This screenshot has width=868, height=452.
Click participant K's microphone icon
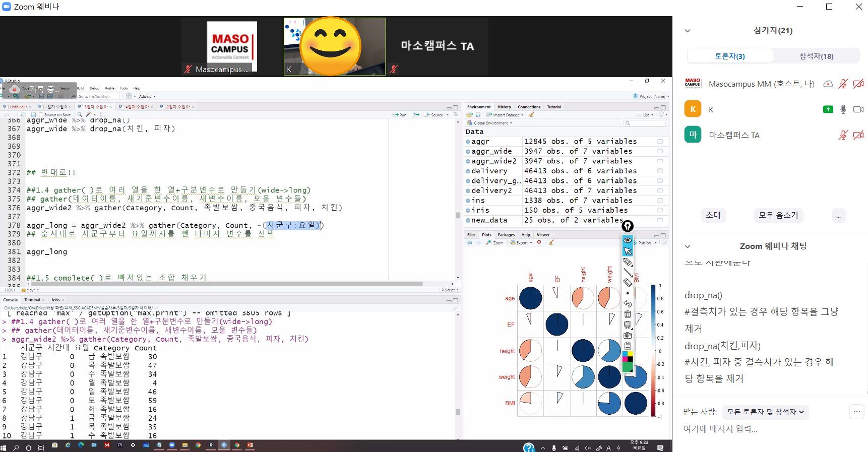843,109
